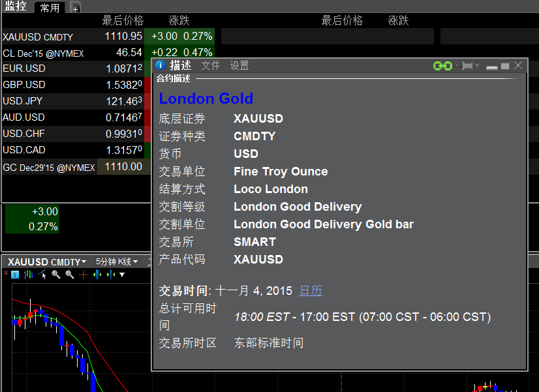Image resolution: width=539 pixels, height=392 pixels.
Task: Toggle the orange crosshair tool
Action: coord(84,275)
